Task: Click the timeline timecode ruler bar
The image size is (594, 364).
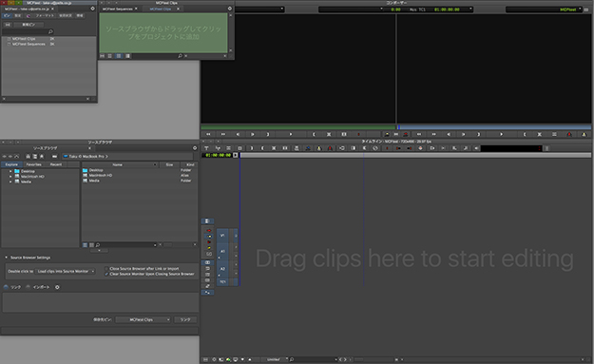Action: (415, 155)
